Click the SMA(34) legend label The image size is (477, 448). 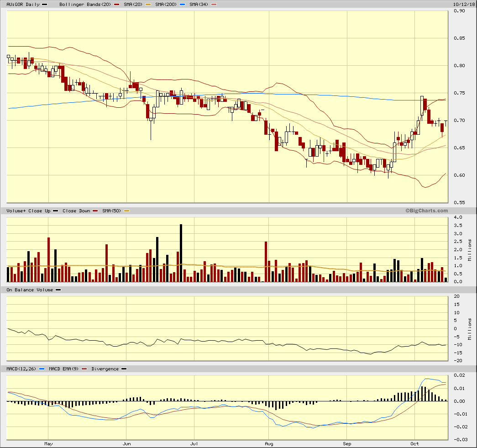pos(199,4)
